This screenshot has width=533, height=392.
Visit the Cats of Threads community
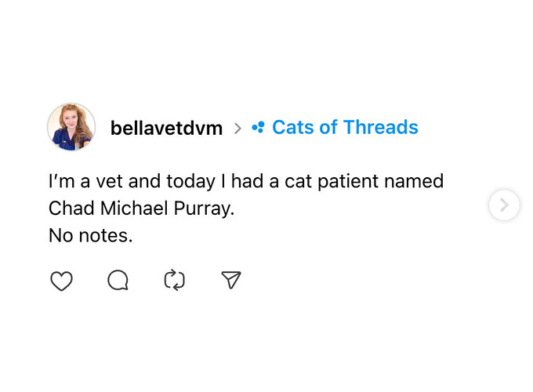click(345, 128)
